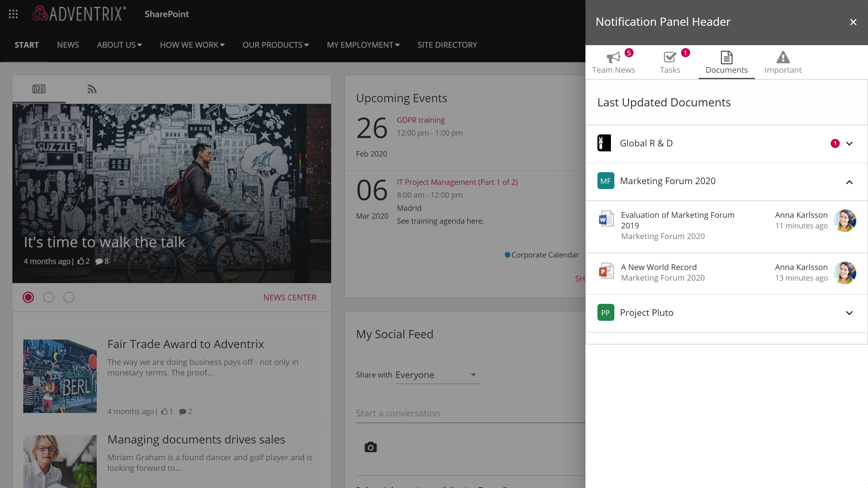Open the Share with Everyone dropdown
Viewport: 868px width, 488px height.
tap(437, 375)
